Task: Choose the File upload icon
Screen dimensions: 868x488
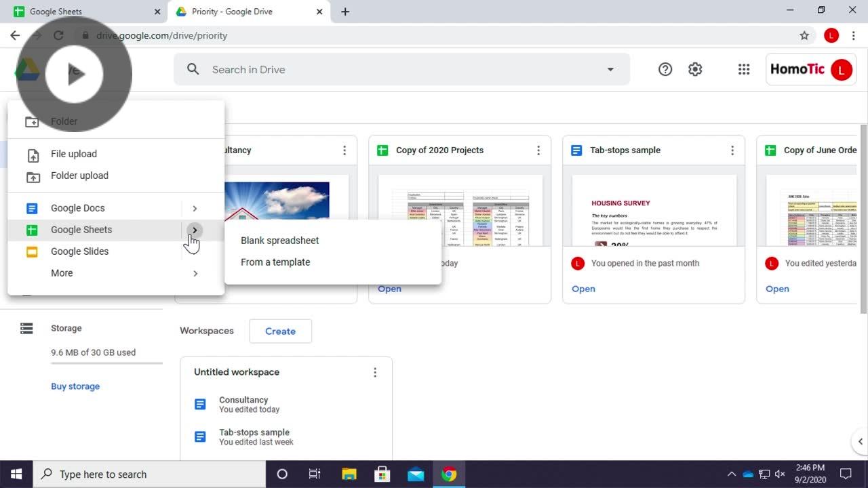Action: tap(33, 155)
